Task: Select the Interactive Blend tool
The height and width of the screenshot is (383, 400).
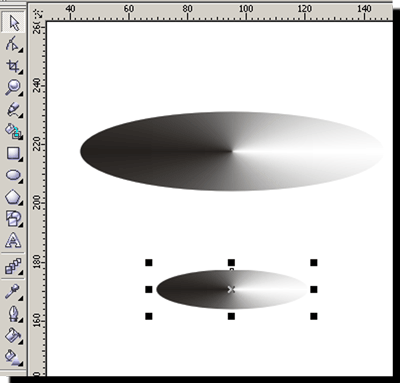Action: [x=13, y=267]
